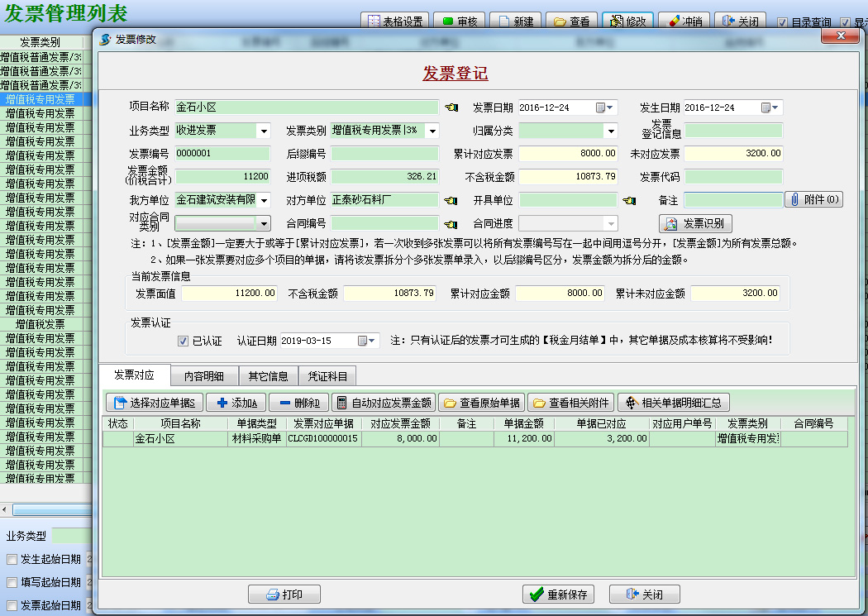The image size is (868, 616).
Task: Expand the 业务类型 dropdown showing 收进发票
Action: pyautogui.click(x=264, y=131)
